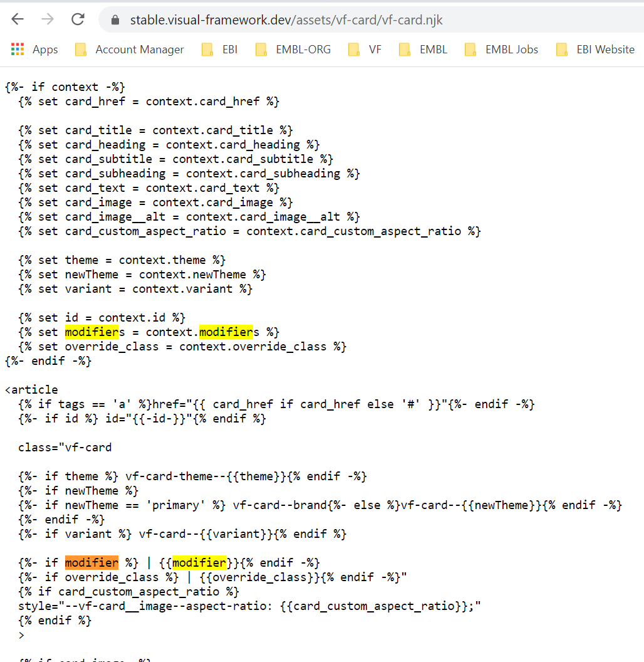Click the '| {{override_class}}' line

[213, 577]
